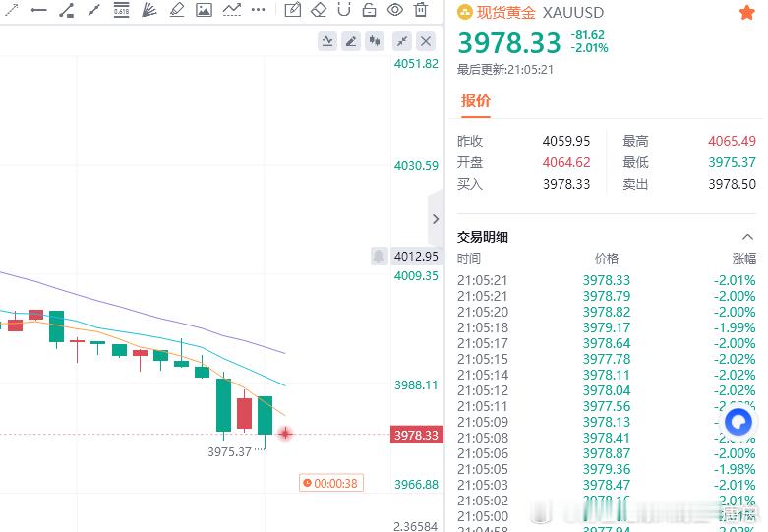This screenshot has width=768, height=532.
Task: Click the gold coin symbol icon
Action: click(x=464, y=12)
